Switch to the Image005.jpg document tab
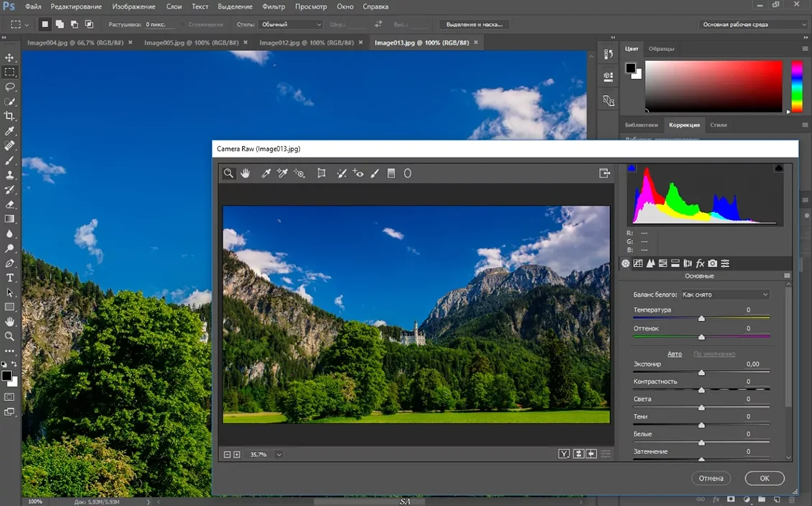 [x=191, y=42]
